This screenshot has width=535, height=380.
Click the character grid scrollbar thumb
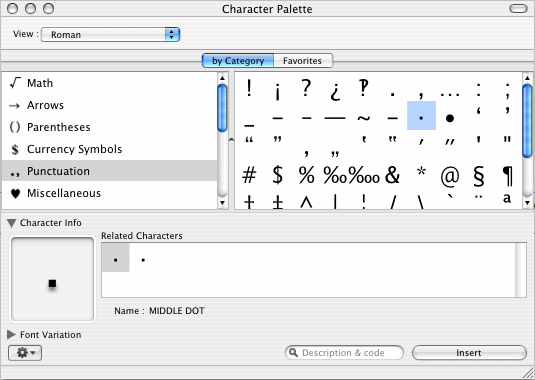coord(527,121)
